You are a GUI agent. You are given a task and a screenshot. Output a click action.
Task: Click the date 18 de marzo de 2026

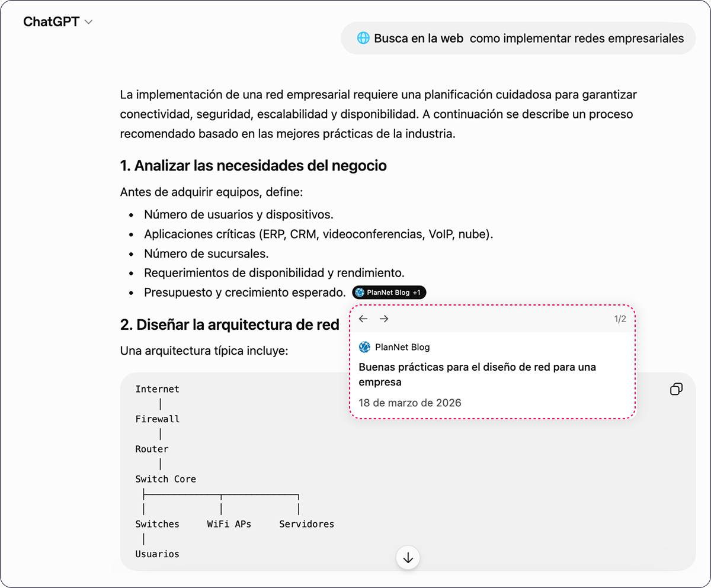[410, 403]
